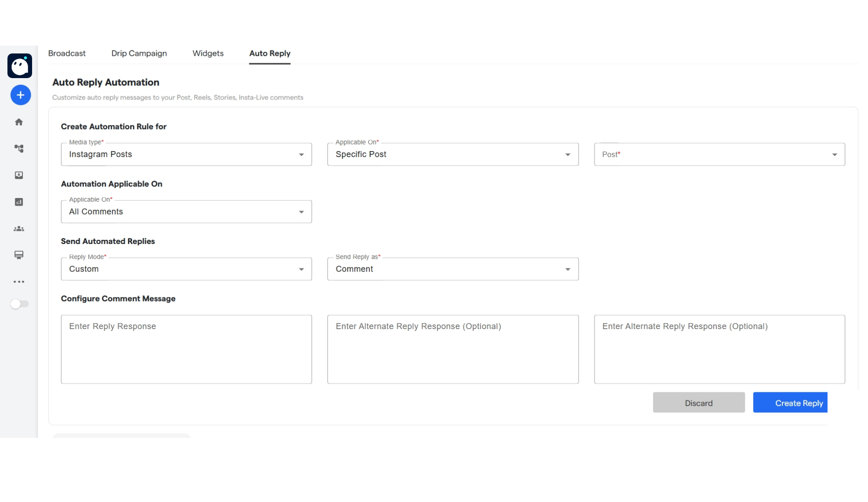Open the Send Reply as dropdown showing Comment
This screenshot has height=502, width=868.
coord(453,269)
